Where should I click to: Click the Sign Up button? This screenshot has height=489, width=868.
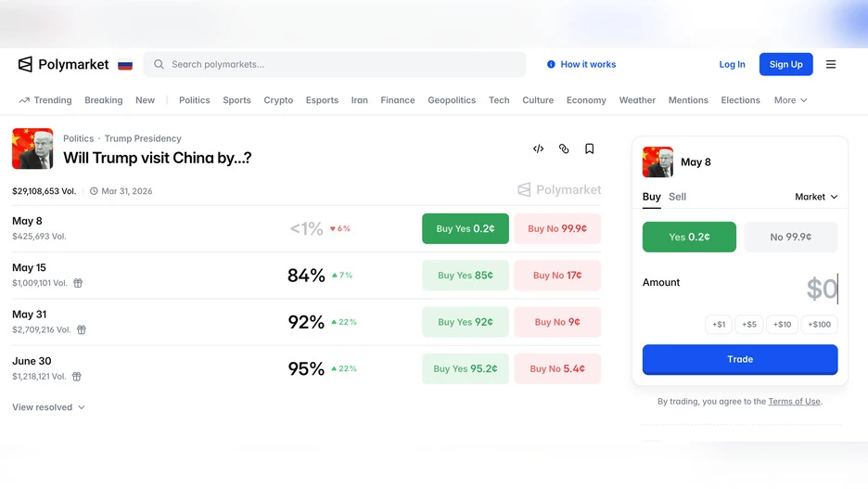[x=786, y=64]
